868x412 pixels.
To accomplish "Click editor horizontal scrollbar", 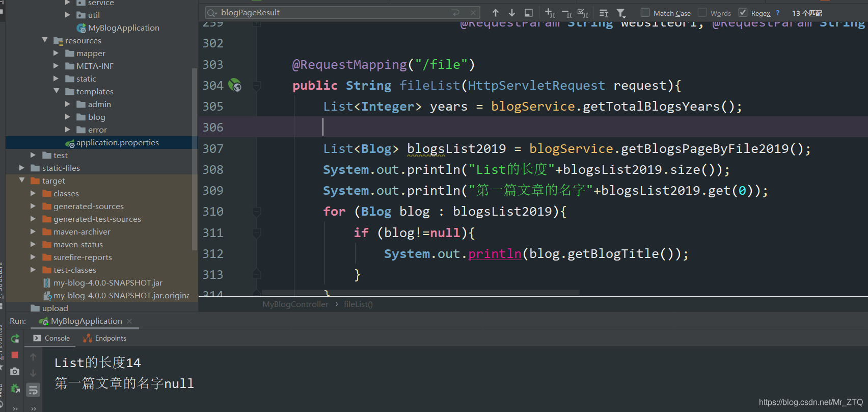I will pos(420,293).
